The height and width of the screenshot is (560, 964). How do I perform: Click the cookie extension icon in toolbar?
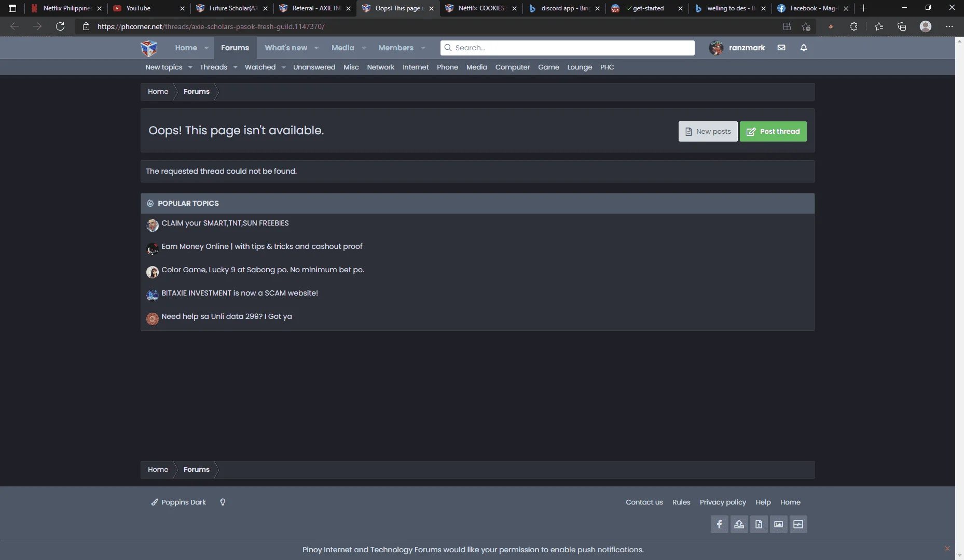[x=831, y=26]
